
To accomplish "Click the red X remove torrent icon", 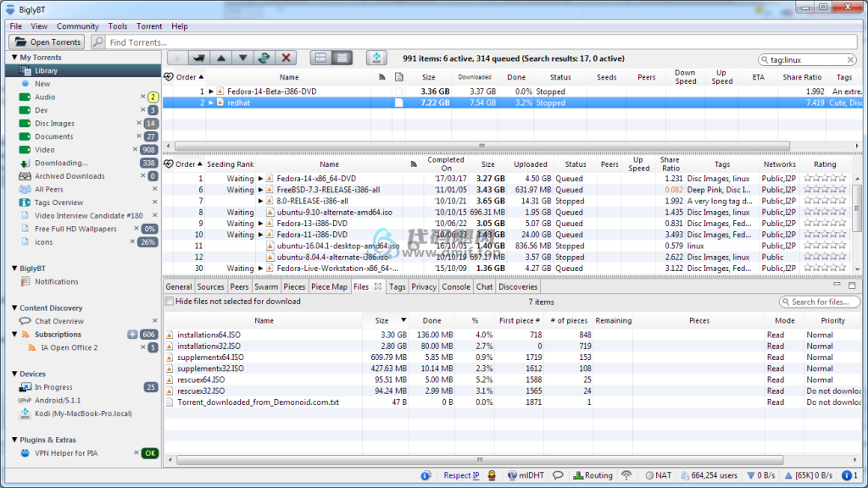I will 286,58.
